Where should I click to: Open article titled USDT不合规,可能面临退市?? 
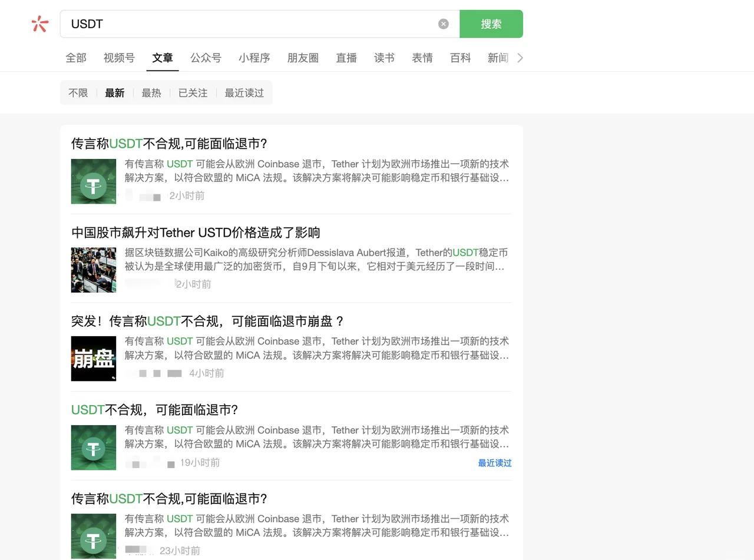click(x=154, y=410)
